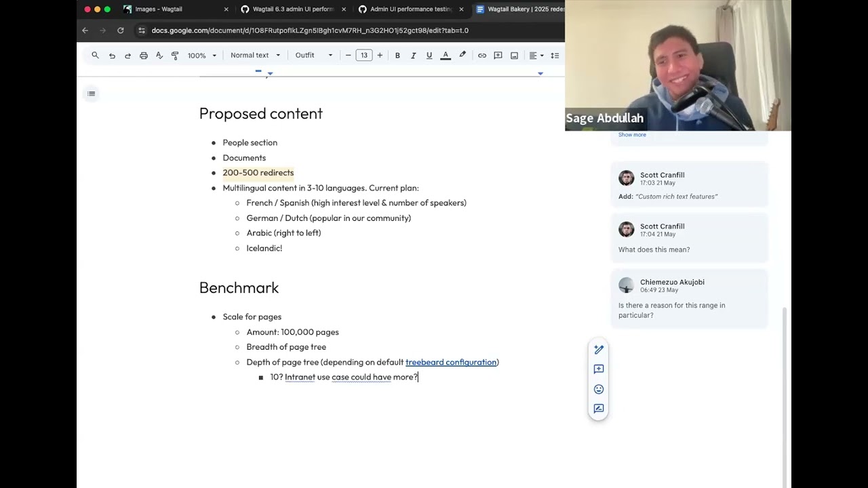Open the Normal text style dropdown
The image size is (868, 488).
256,56
